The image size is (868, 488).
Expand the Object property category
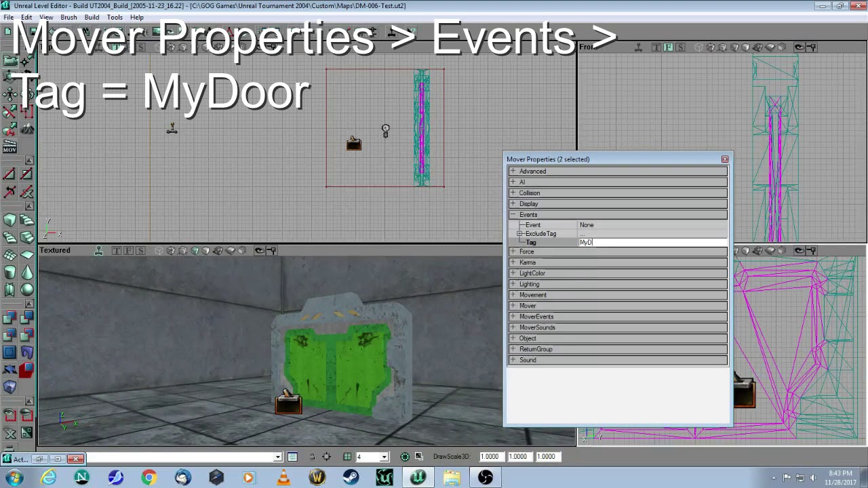[513, 338]
